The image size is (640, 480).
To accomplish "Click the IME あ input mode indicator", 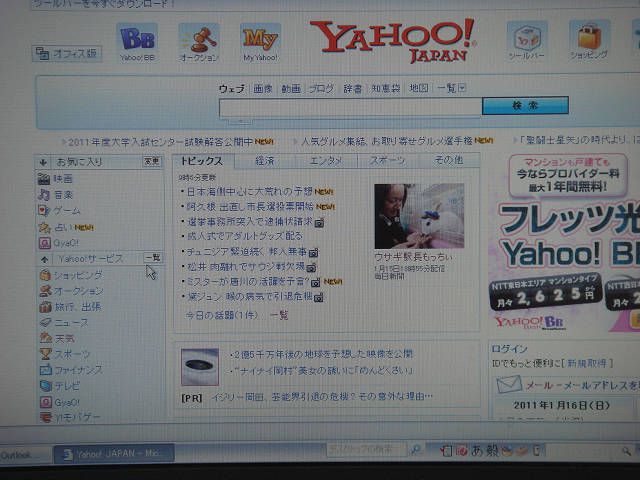I will (477, 450).
